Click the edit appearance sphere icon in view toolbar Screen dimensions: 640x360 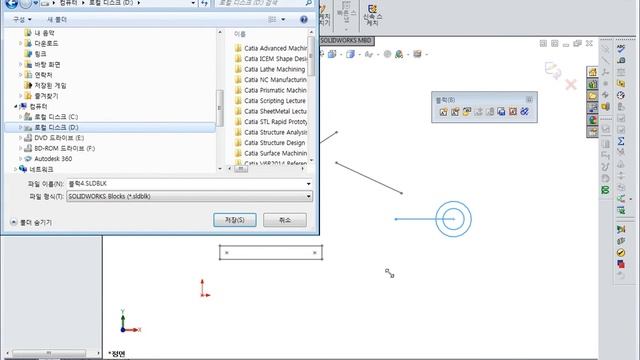point(387,54)
